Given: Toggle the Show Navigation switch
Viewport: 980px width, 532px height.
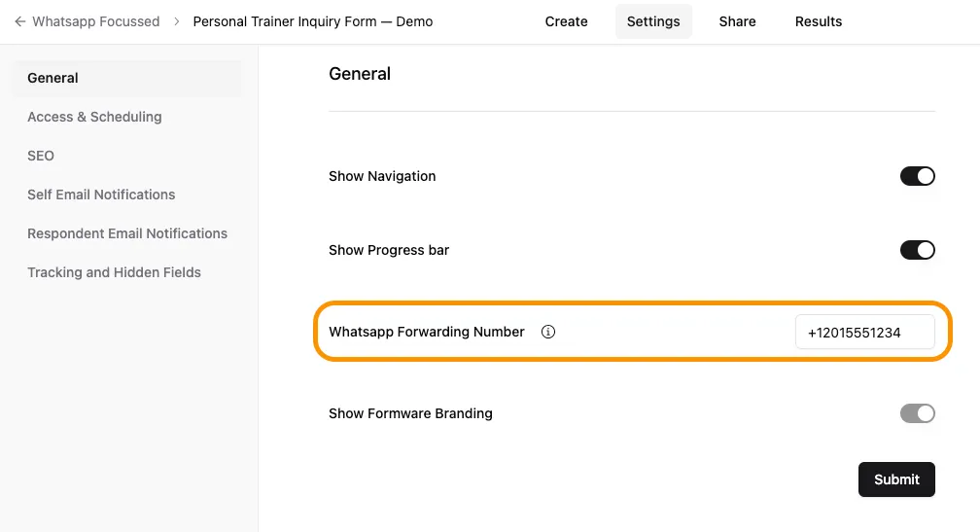Looking at the screenshot, I should click(917, 176).
